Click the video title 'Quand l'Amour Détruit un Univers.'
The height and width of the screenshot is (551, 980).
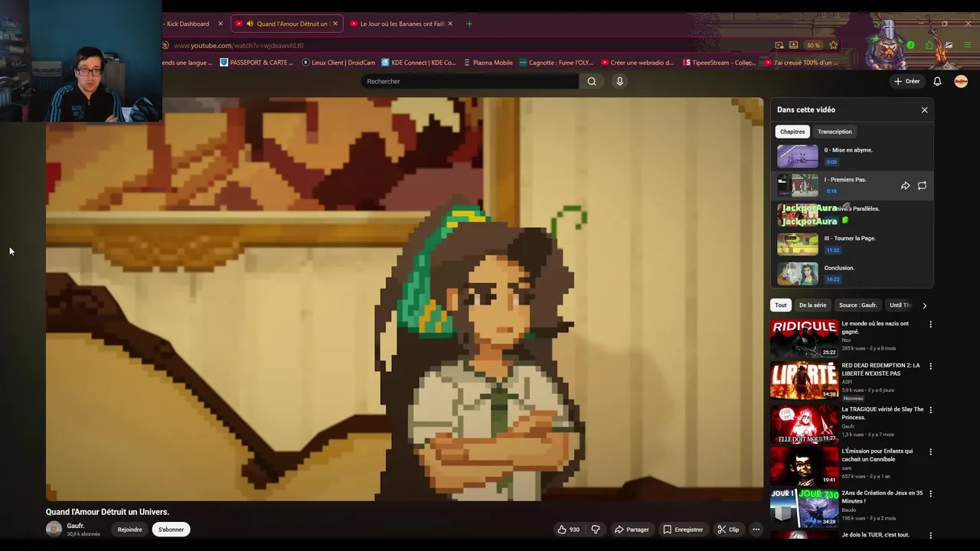(x=107, y=512)
